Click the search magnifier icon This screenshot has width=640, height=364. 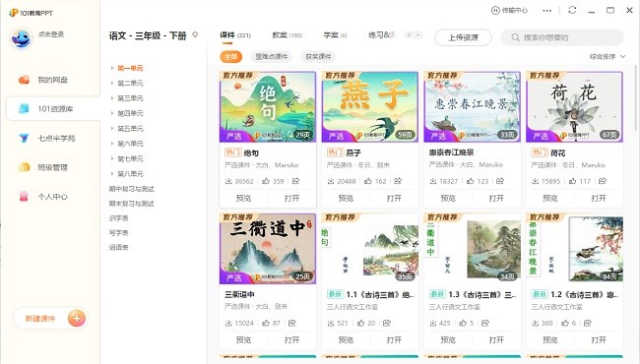(516, 37)
